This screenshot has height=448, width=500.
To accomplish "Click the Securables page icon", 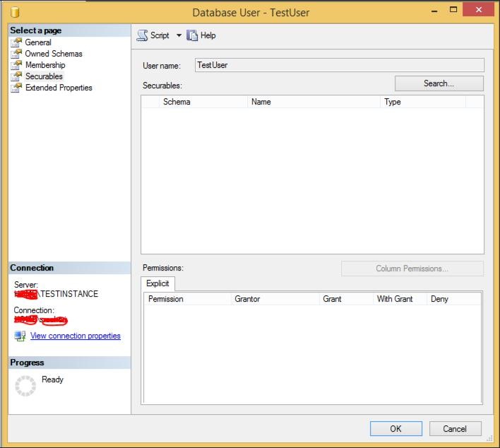I will click(16, 76).
